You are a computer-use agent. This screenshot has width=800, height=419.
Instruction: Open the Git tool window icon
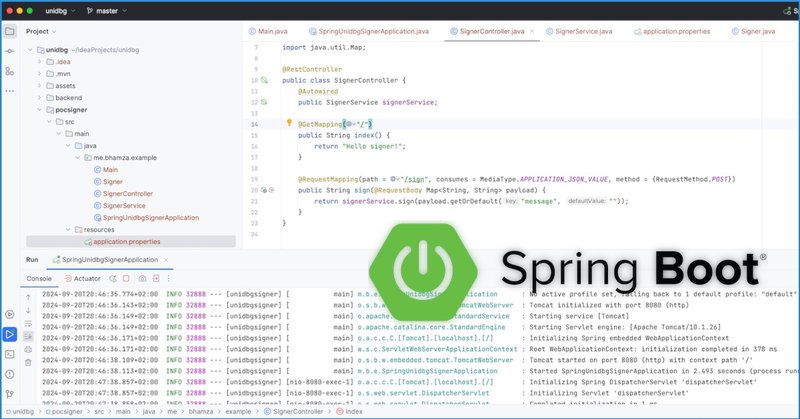[x=10, y=394]
